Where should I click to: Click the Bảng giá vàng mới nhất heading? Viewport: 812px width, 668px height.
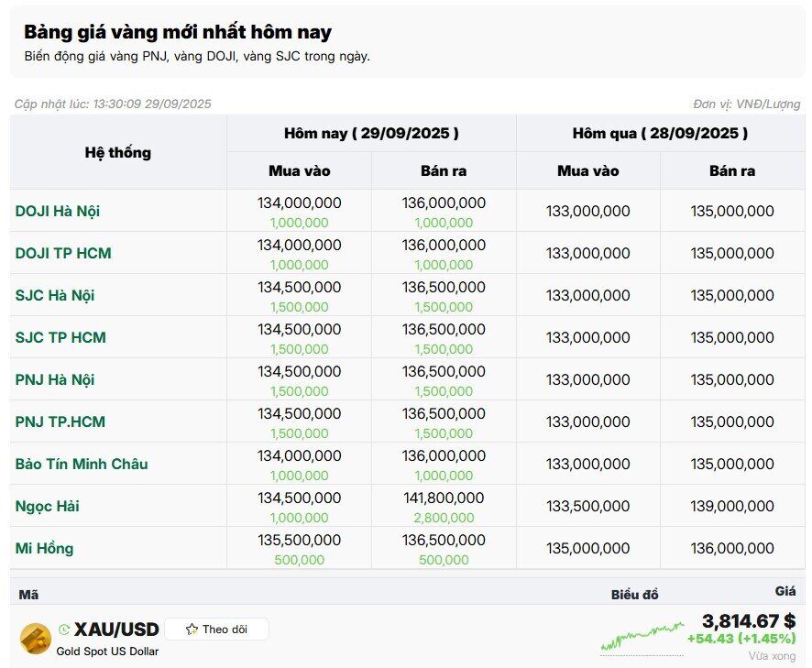[x=178, y=32]
